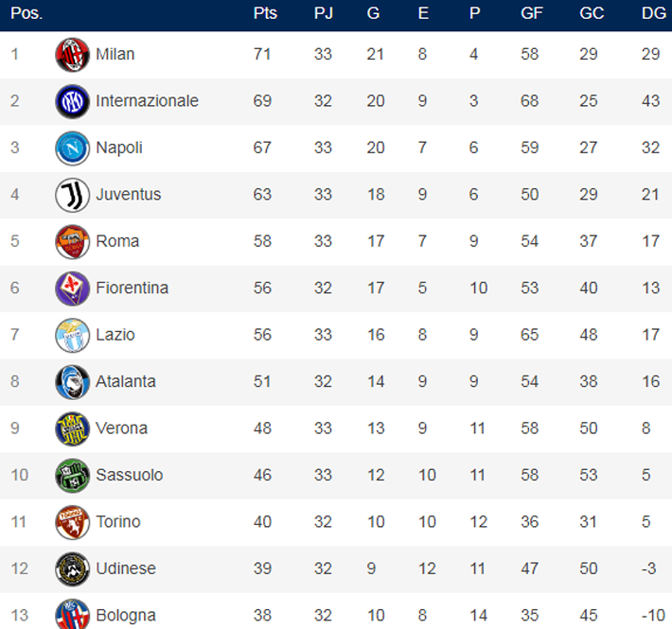
Task: Select the Juventus logo icon
Action: [x=72, y=194]
